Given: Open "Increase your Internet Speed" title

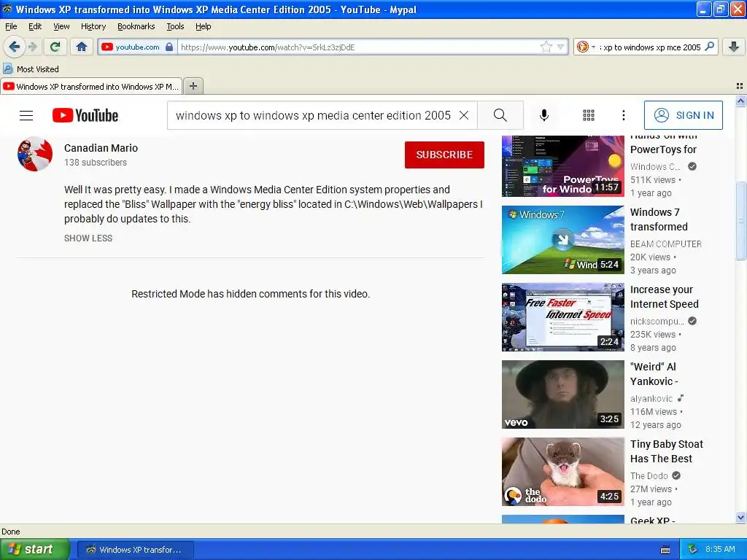Looking at the screenshot, I should click(x=664, y=297).
